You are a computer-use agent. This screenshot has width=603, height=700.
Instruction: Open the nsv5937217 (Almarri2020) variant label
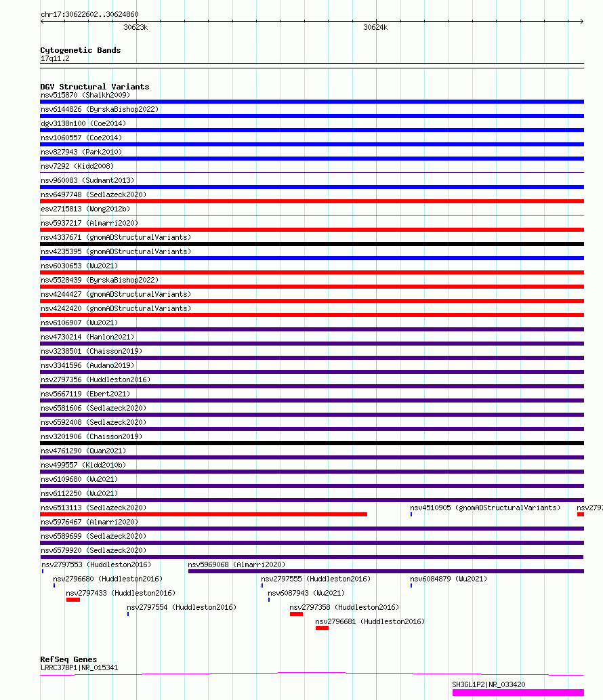[x=89, y=223]
